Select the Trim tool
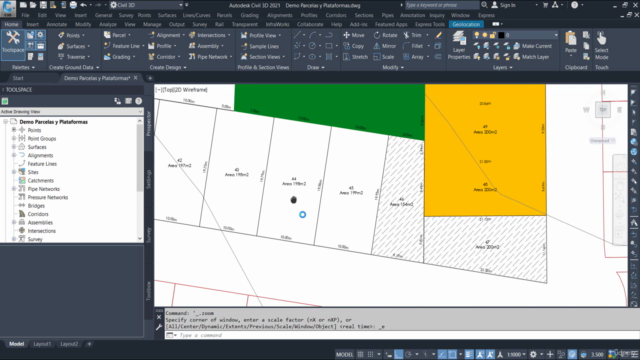Image resolution: width=640 pixels, height=360 pixels. pyautogui.click(x=413, y=35)
